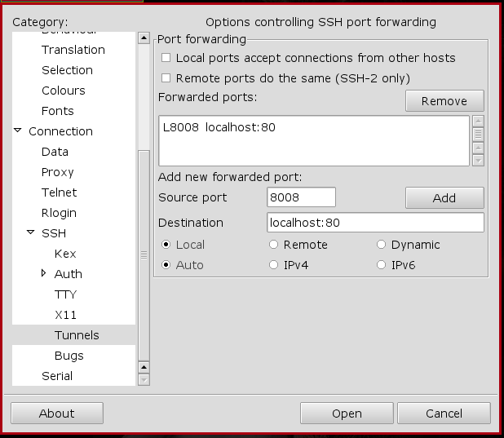Open the Proxy category
The width and height of the screenshot is (504, 438).
click(57, 172)
